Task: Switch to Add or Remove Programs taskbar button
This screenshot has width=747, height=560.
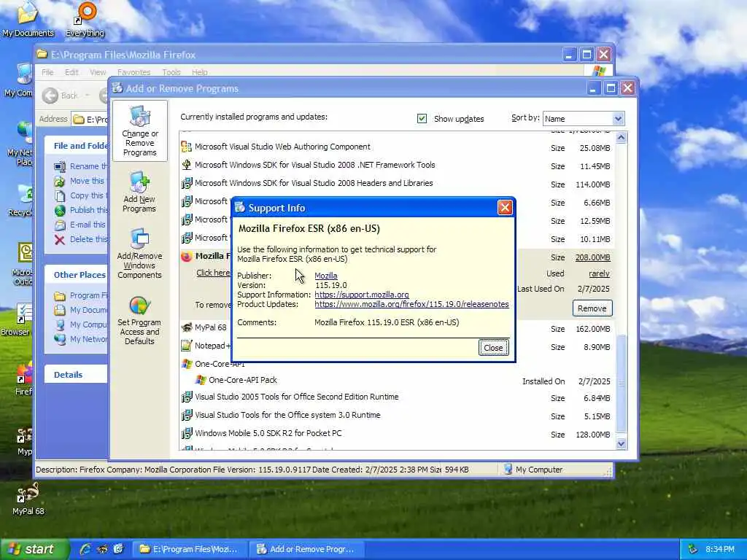Action: pos(306,549)
